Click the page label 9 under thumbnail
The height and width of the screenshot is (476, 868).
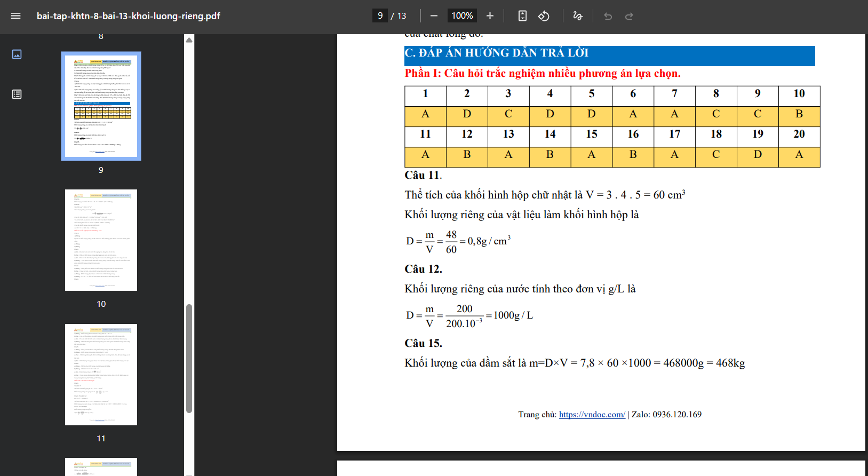click(x=101, y=170)
